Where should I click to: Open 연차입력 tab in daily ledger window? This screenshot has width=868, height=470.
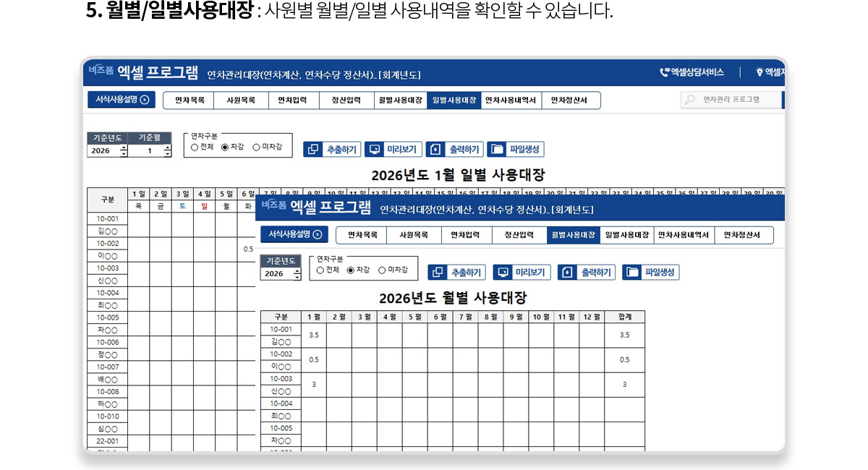point(294,101)
